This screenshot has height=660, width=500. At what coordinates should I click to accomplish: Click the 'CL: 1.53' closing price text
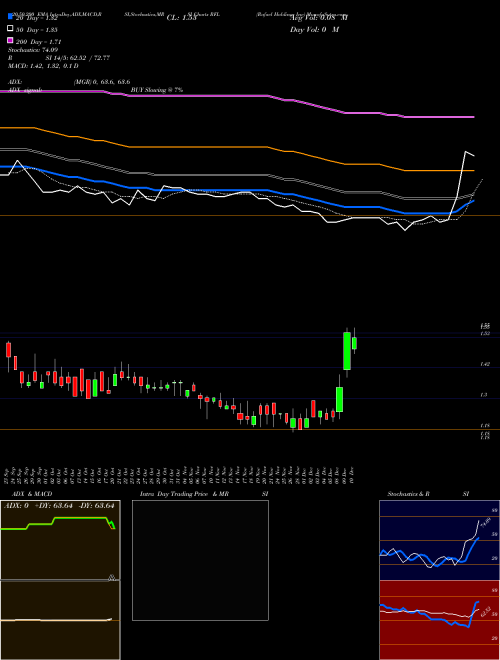click(181, 18)
